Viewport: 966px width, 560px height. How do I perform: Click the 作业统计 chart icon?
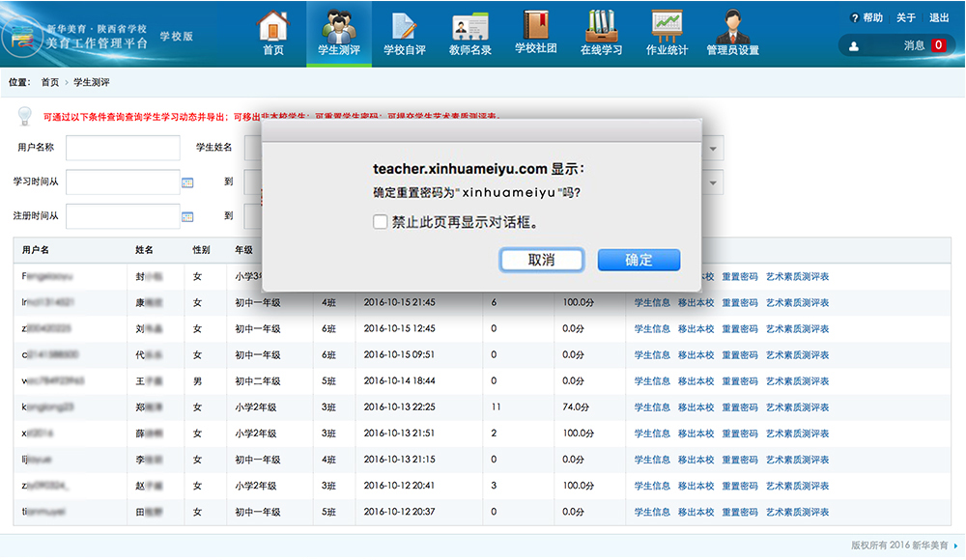point(667,25)
